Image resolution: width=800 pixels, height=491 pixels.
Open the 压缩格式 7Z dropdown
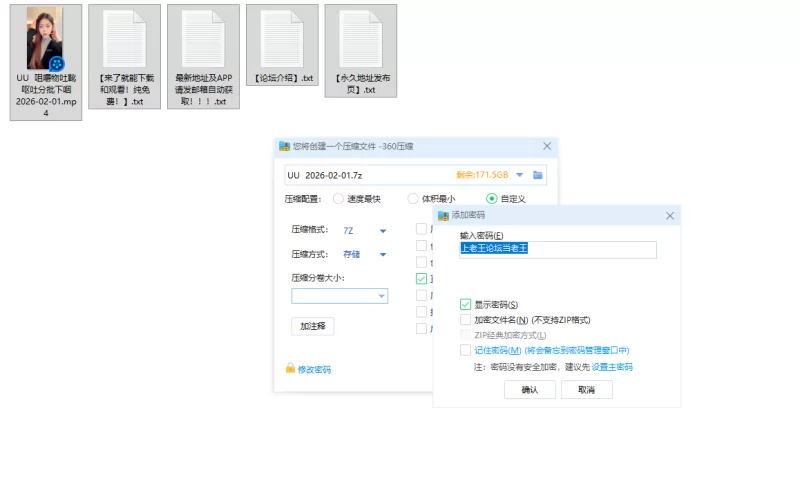point(383,231)
